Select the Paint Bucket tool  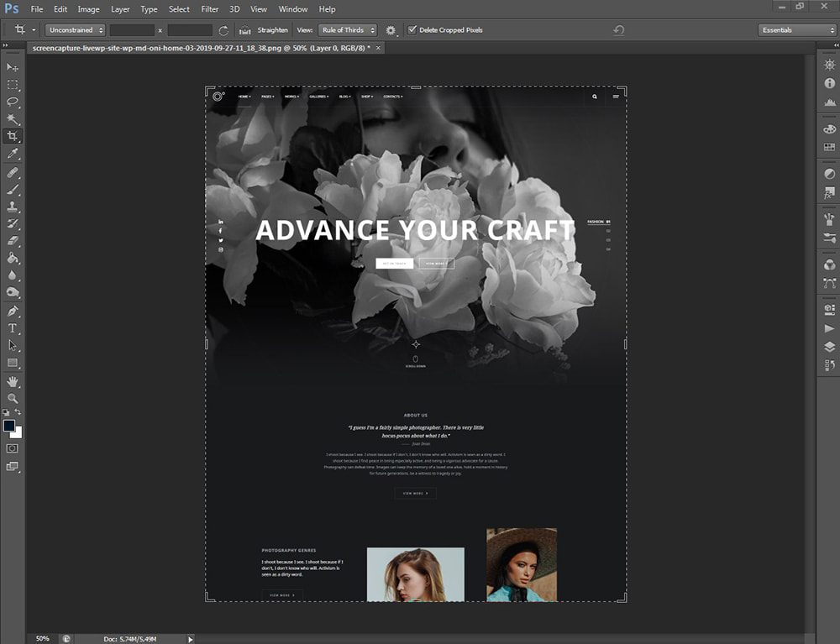[x=13, y=258]
